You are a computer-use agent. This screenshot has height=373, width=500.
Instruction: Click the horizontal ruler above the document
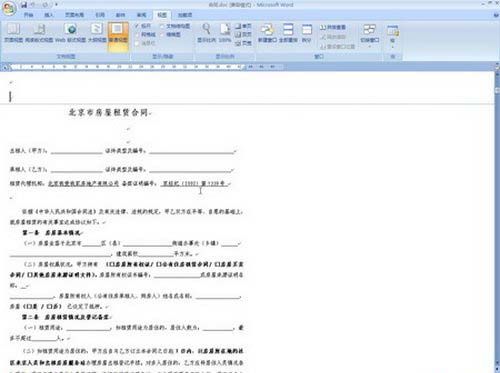pos(147,67)
